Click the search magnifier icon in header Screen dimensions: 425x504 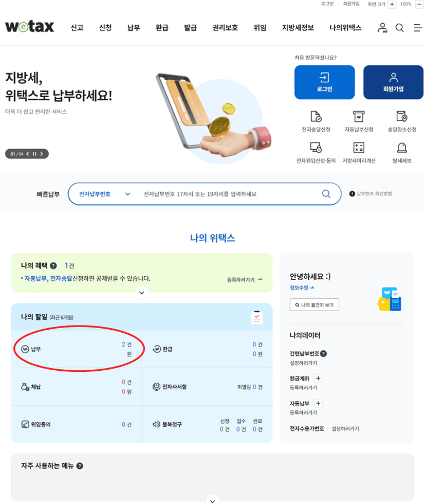click(400, 28)
